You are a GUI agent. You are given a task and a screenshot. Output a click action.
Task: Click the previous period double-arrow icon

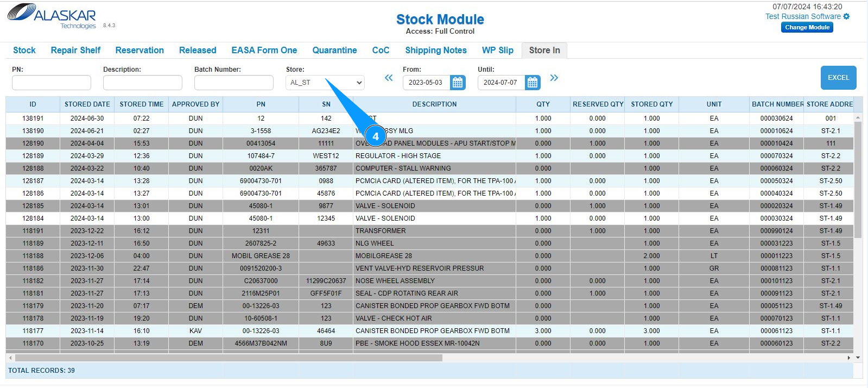(x=389, y=78)
